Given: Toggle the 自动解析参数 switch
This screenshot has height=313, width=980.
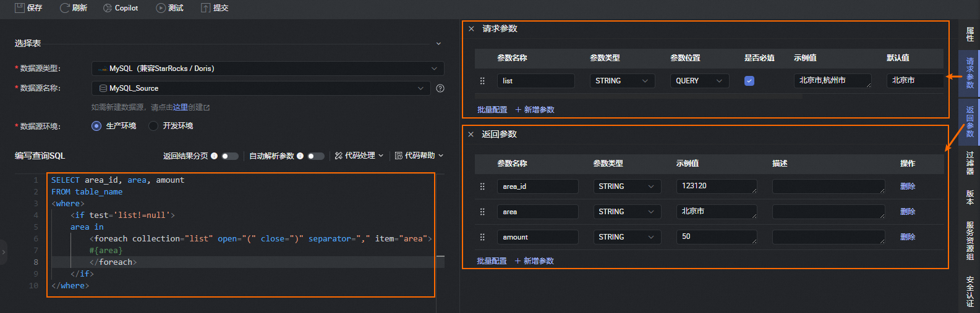Looking at the screenshot, I should [x=316, y=156].
